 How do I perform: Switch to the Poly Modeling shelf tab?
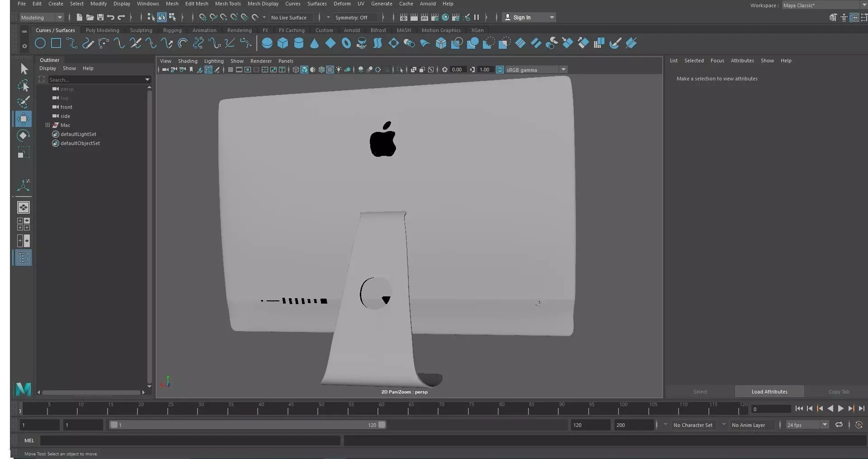click(x=103, y=30)
